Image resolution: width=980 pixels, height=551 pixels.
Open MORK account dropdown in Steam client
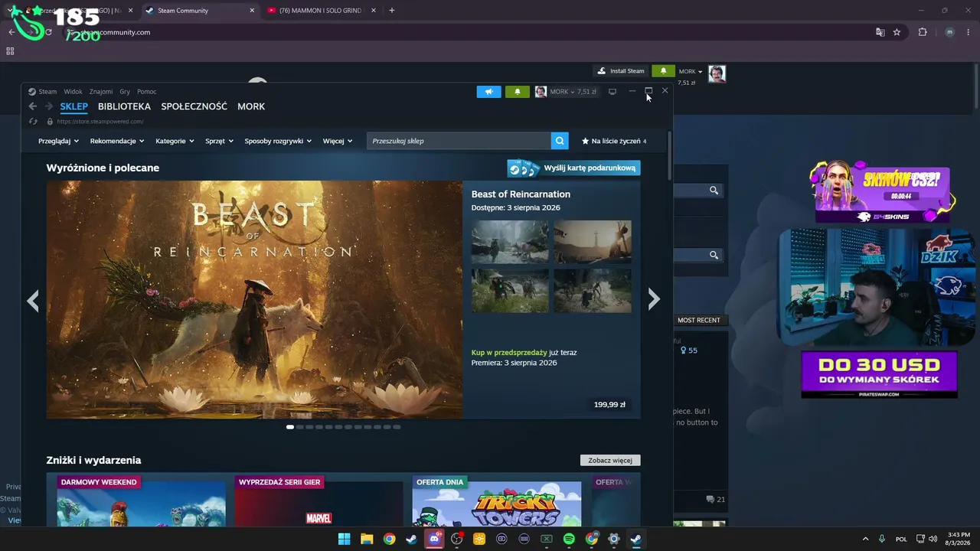pos(566,92)
